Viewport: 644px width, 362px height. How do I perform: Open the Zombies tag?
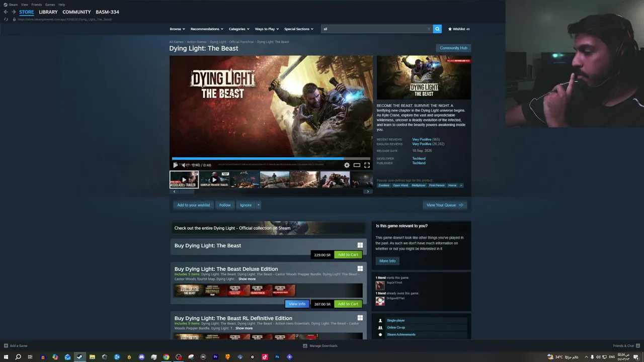point(384,185)
